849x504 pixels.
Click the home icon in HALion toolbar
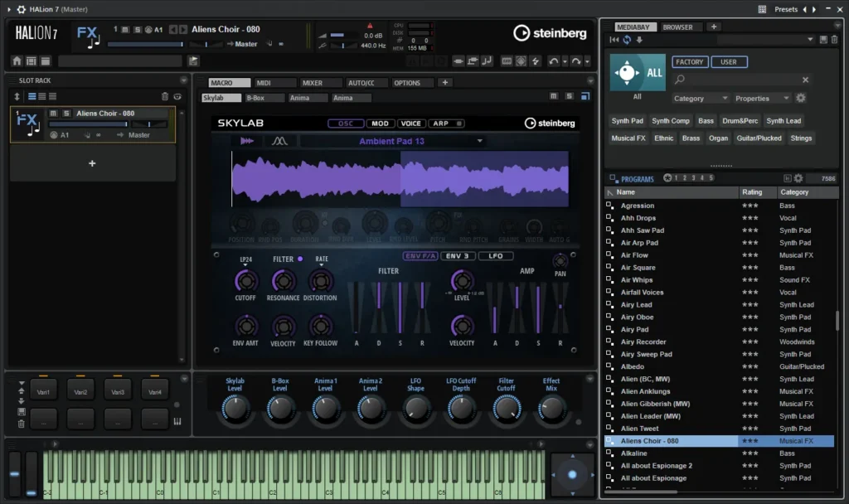17,61
